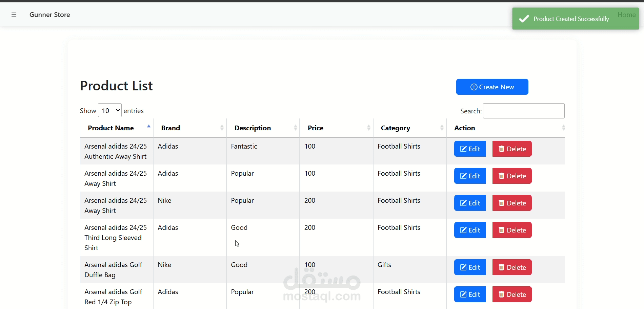644x309 pixels.
Task: Click price 200 in the Nike Away Shirt row
Action: pyautogui.click(x=310, y=200)
